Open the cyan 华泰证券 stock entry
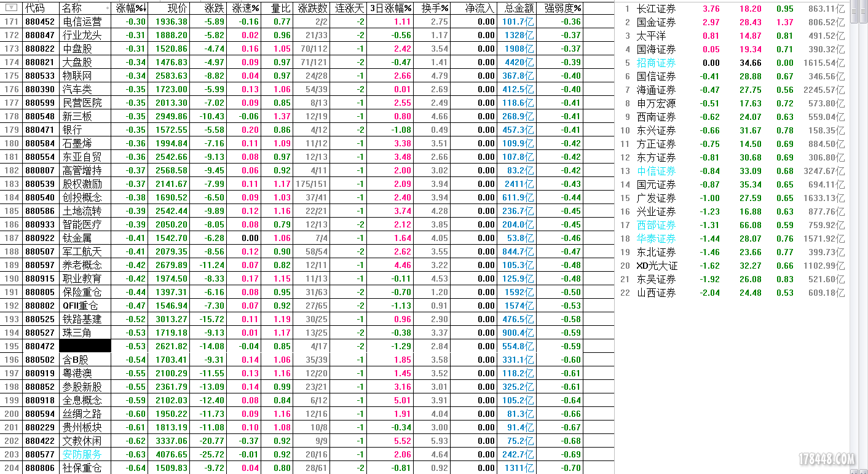This screenshot has width=868, height=474. [656, 239]
